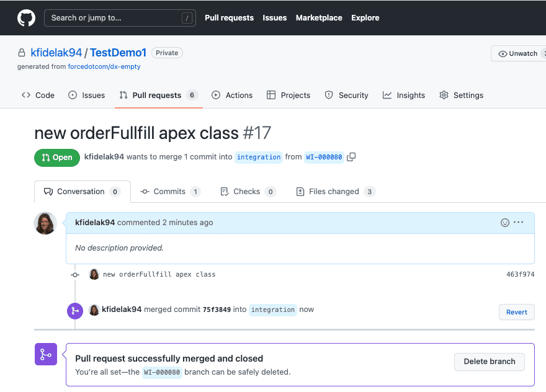Click the private repo lock icon

point(22,53)
